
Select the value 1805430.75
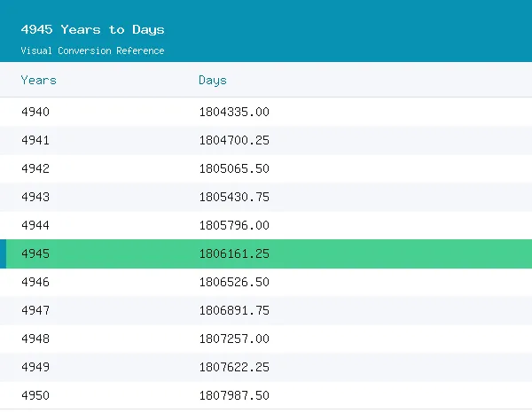pyautogui.click(x=234, y=197)
